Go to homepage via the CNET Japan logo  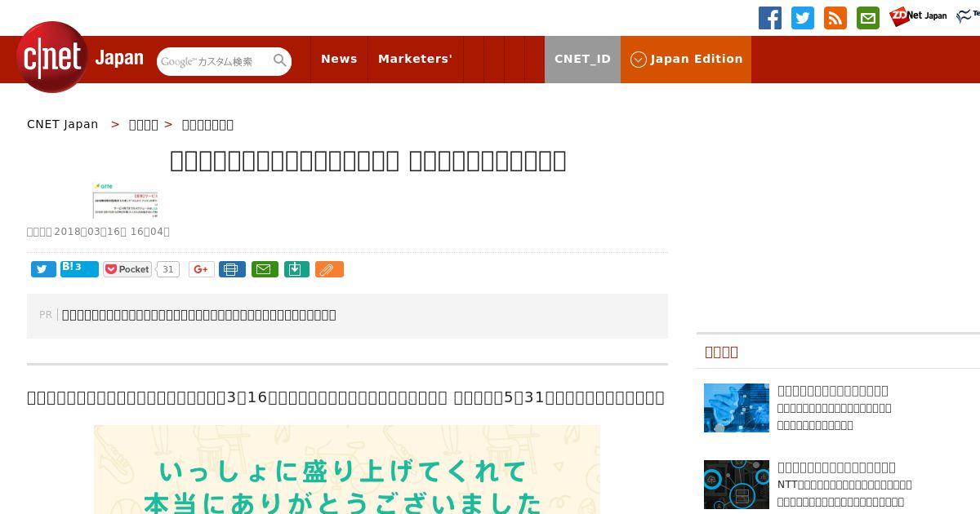[80, 57]
